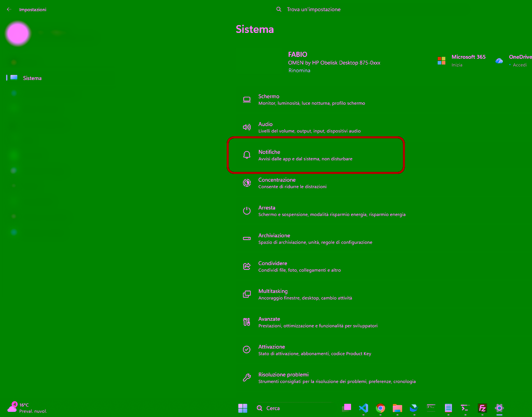Click the Microsoft 365 logo tile
Viewport: 532px width, 417px height.
[x=442, y=61]
